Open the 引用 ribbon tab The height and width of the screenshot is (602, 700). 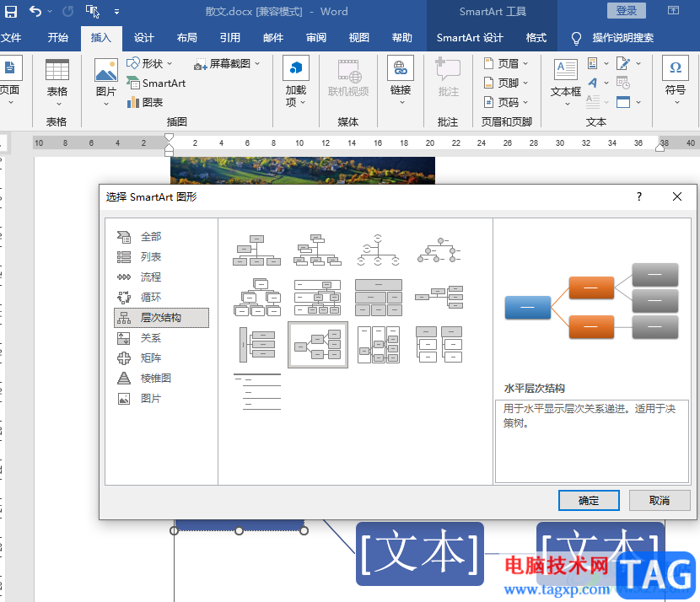230,38
